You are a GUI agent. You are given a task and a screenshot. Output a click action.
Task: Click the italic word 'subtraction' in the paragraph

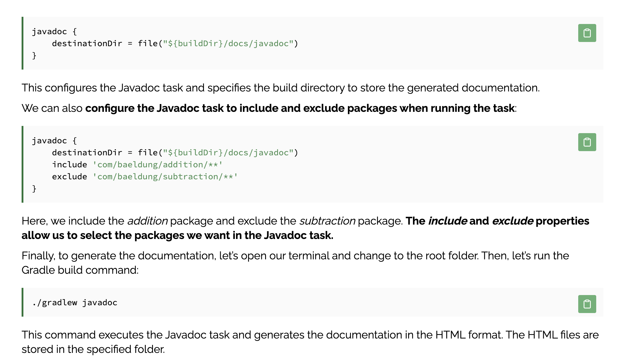[x=327, y=221]
